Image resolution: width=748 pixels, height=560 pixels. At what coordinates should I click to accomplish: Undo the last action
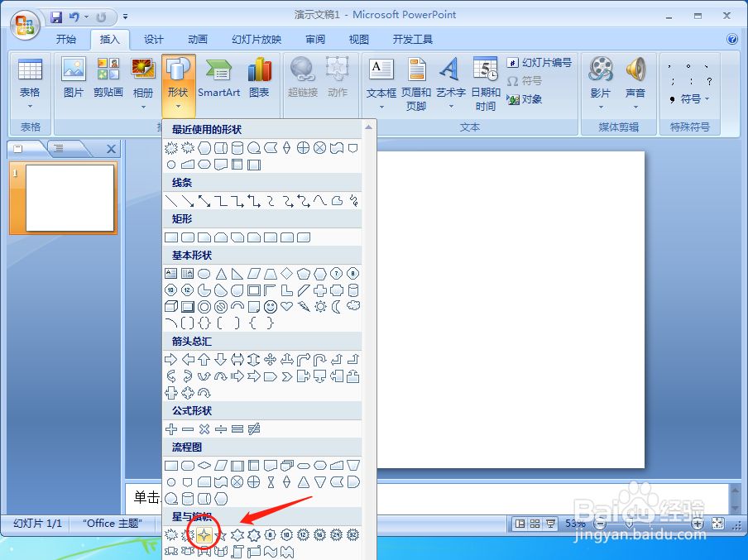point(74,17)
